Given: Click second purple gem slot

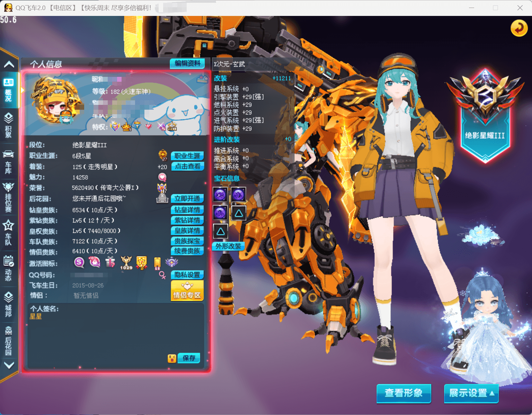Looking at the screenshot, I should 238,195.
